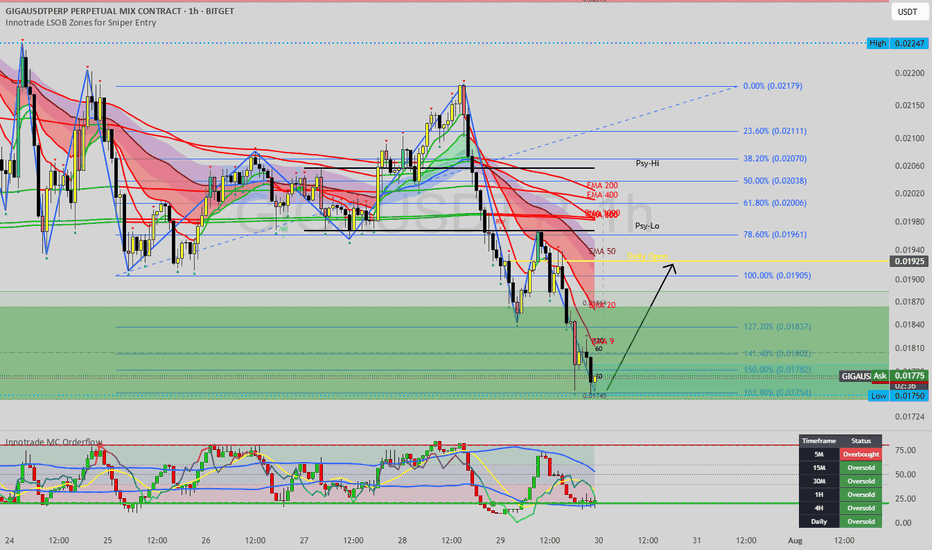Click the EMA 200 line label
Image resolution: width=932 pixels, height=550 pixels.
pos(602,186)
